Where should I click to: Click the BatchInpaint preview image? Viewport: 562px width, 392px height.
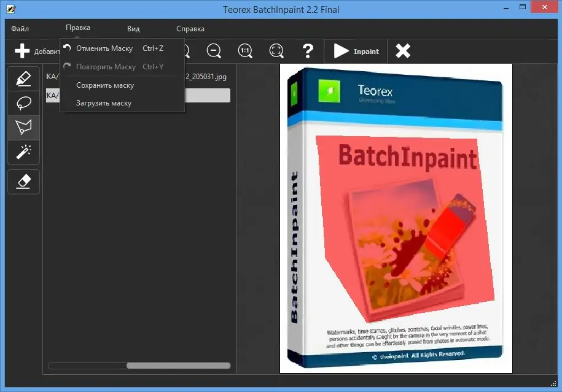[396, 218]
